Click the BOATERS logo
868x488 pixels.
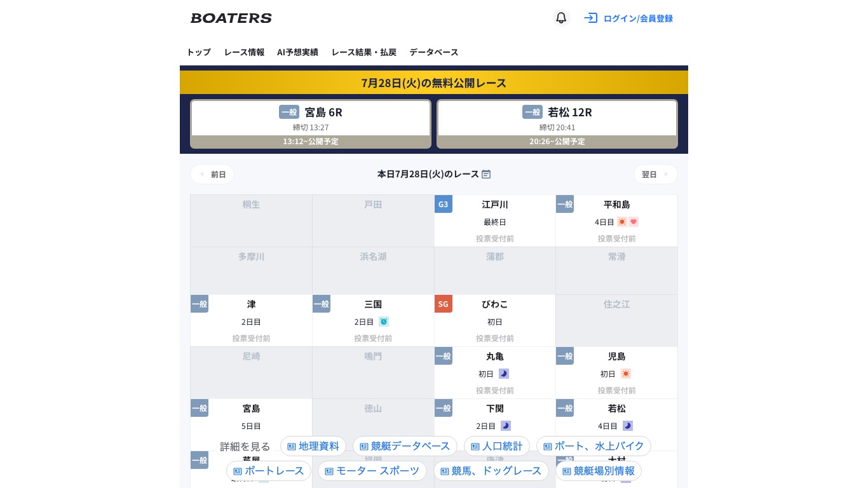(231, 18)
